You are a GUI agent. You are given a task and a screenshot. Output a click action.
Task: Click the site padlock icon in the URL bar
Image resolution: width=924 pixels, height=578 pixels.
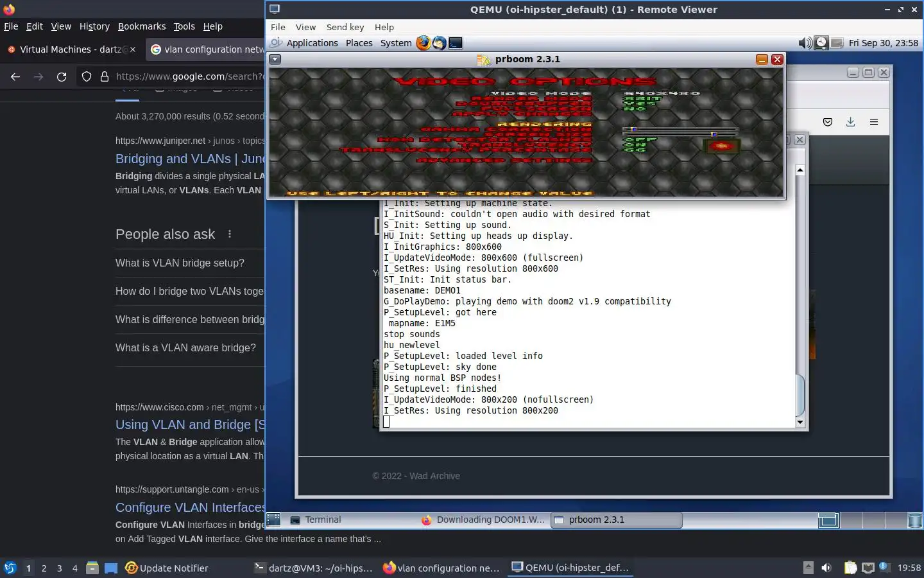105,76
